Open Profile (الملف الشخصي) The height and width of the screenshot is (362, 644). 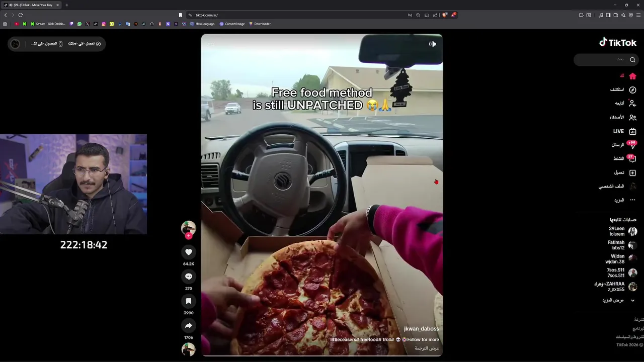coord(618,186)
